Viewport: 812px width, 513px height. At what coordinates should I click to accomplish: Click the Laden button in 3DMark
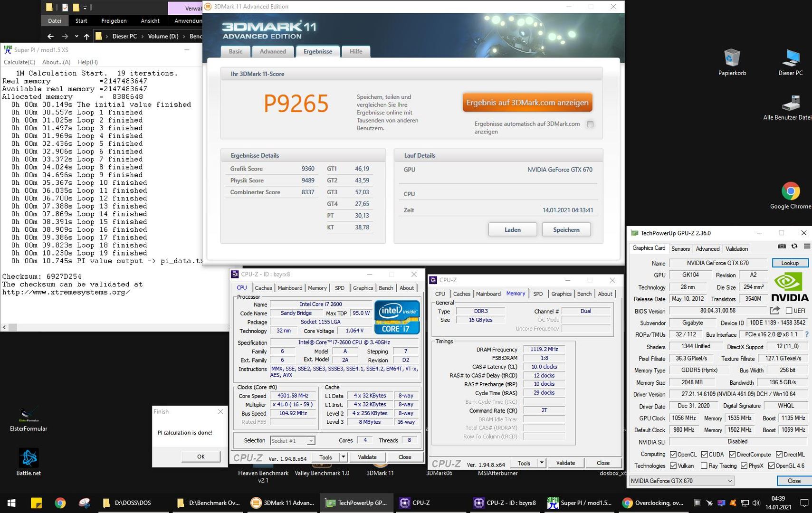pyautogui.click(x=513, y=229)
